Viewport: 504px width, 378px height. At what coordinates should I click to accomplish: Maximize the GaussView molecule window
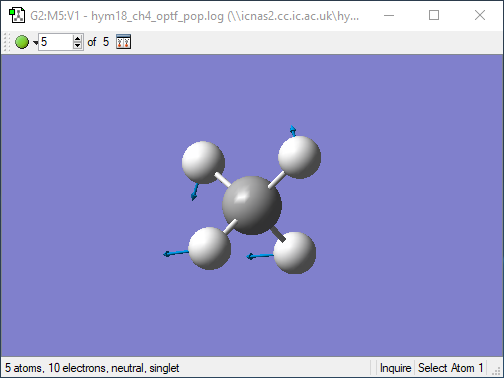pyautogui.click(x=434, y=15)
